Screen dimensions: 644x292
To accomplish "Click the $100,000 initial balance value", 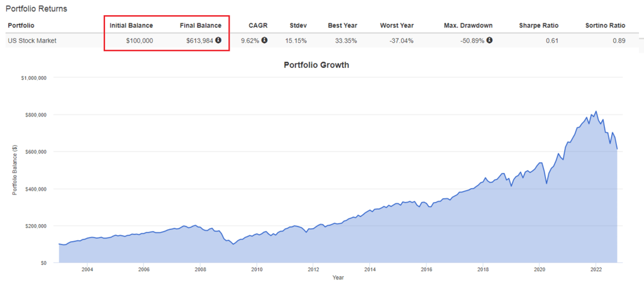I will (140, 40).
